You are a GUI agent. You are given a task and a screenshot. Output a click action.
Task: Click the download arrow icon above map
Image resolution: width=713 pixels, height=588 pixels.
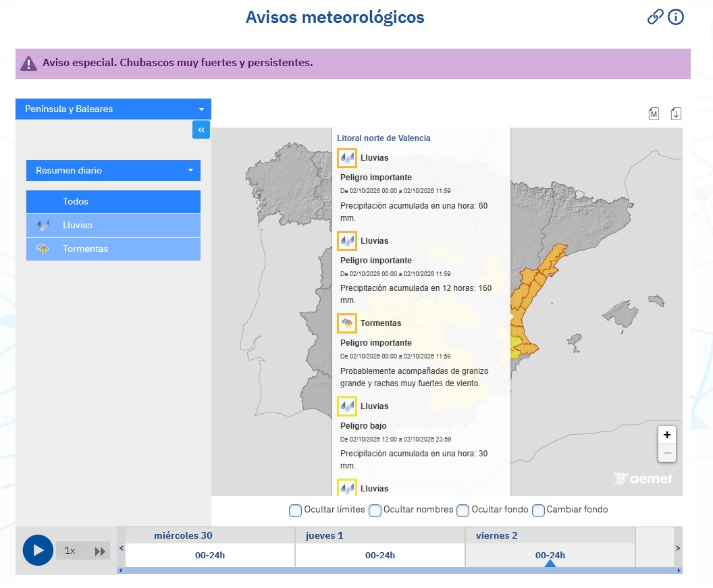click(676, 113)
